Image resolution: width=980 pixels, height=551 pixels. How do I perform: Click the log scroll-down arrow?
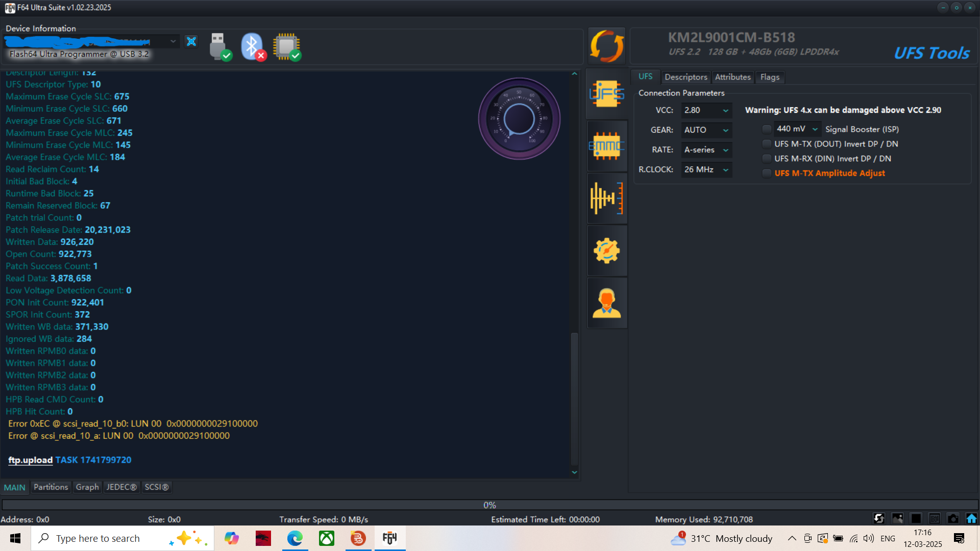(574, 472)
